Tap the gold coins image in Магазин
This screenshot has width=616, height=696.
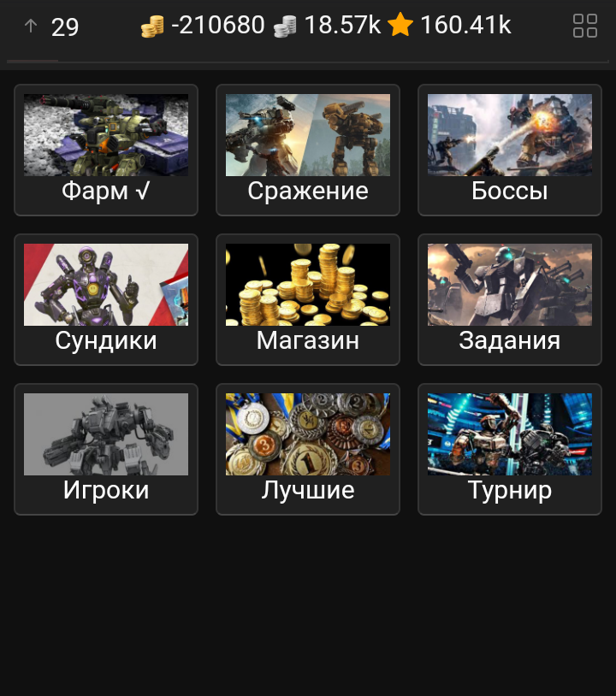(308, 285)
